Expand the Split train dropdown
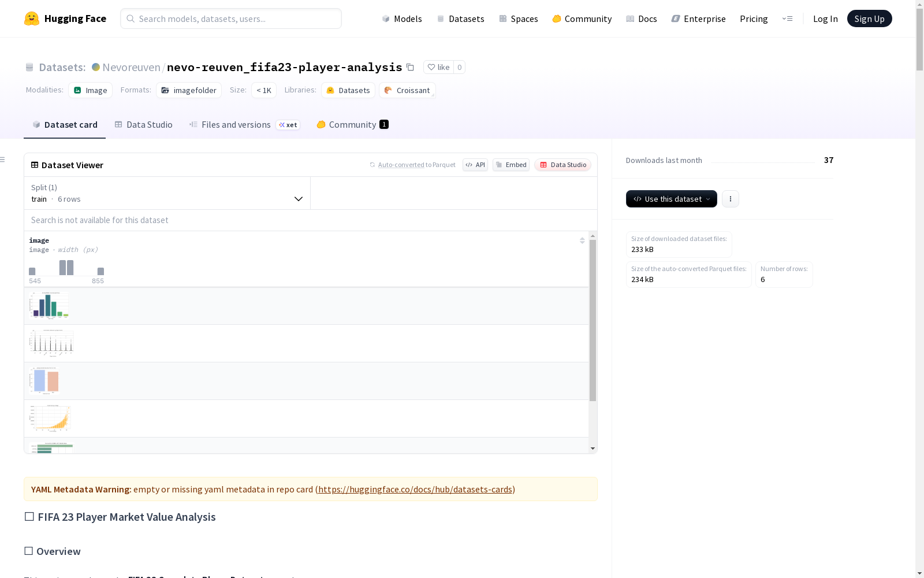The width and height of the screenshot is (924, 578). tap(167, 193)
